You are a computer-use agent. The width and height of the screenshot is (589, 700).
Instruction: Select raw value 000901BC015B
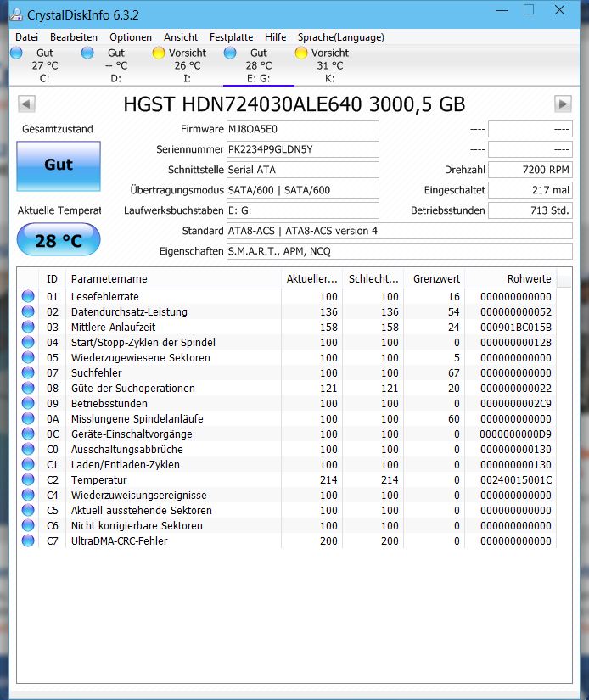coord(516,328)
